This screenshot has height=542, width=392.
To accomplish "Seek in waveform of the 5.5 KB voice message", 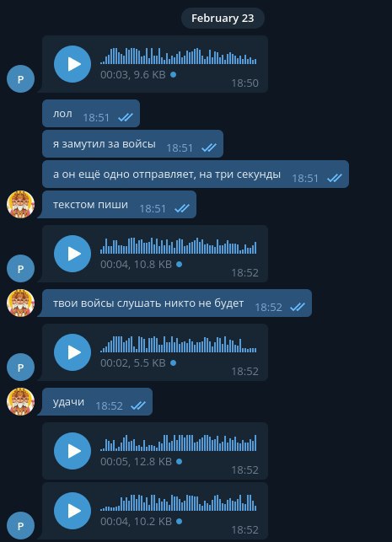I will [179, 344].
